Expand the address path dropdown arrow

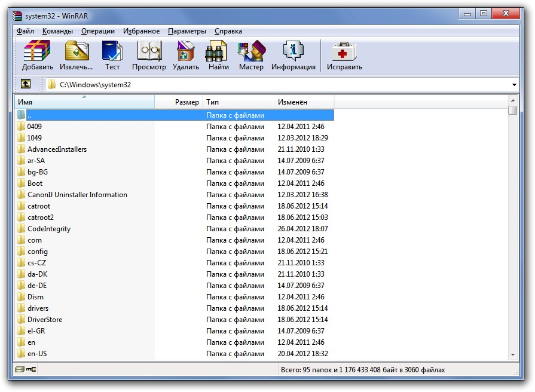tap(514, 85)
